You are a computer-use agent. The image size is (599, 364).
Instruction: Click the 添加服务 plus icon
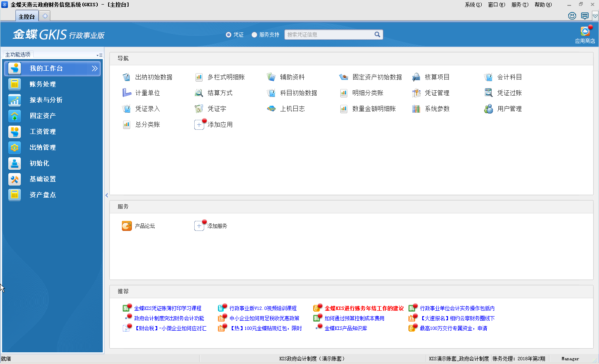tap(199, 226)
